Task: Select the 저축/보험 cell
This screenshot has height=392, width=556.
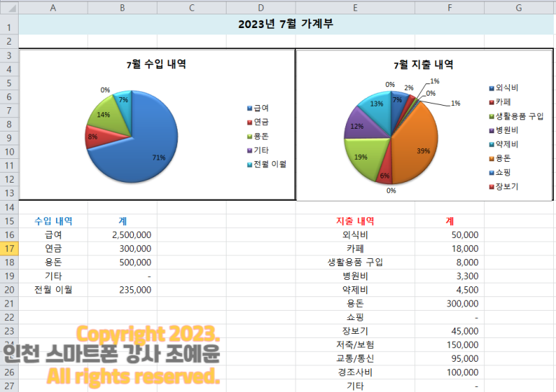Action: click(355, 345)
